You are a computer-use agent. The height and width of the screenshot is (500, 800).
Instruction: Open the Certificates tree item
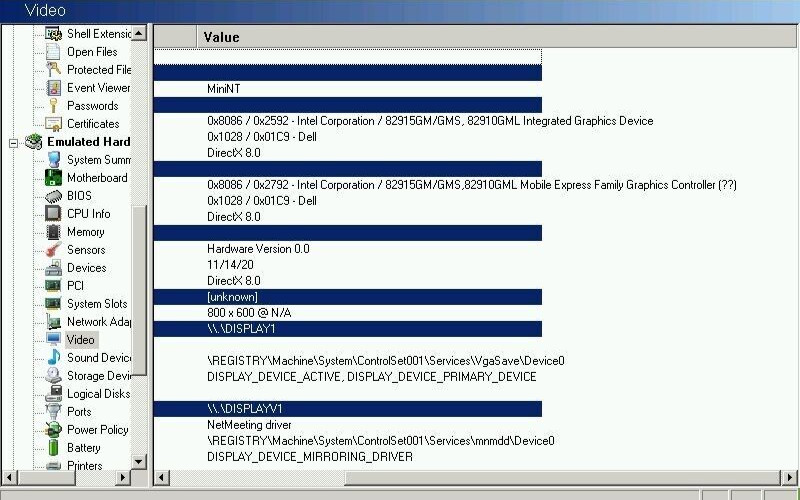[93, 123]
